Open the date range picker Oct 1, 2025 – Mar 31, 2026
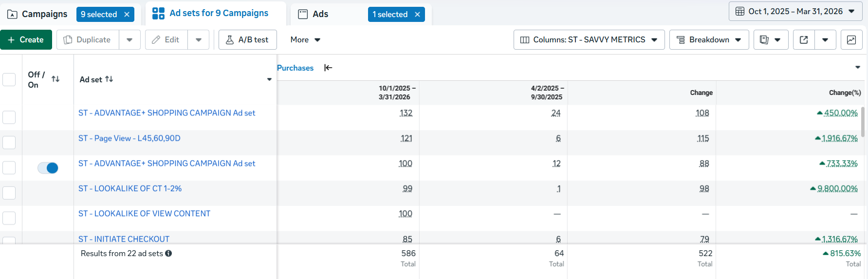The height and width of the screenshot is (279, 868). [x=795, y=11]
